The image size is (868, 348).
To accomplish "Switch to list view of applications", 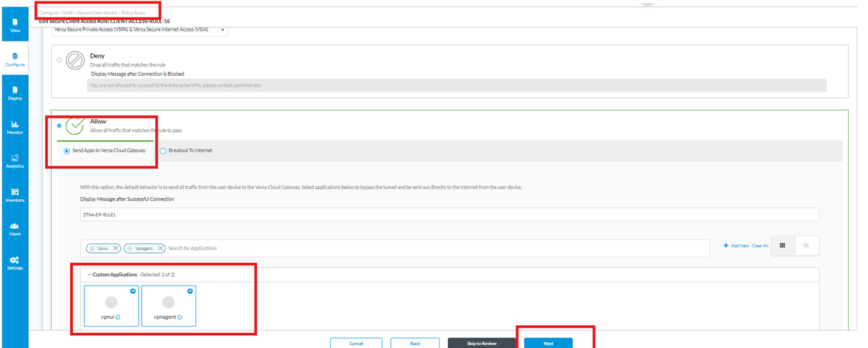I will tap(806, 246).
